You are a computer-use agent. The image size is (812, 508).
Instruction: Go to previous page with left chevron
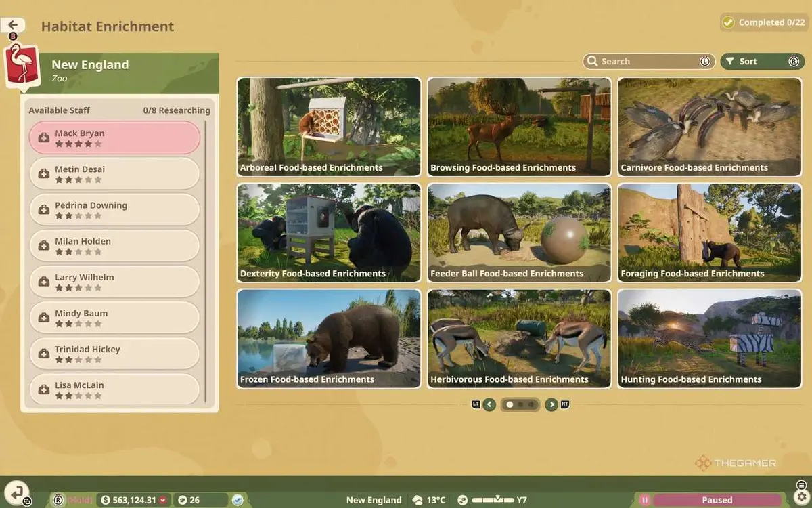[489, 404]
